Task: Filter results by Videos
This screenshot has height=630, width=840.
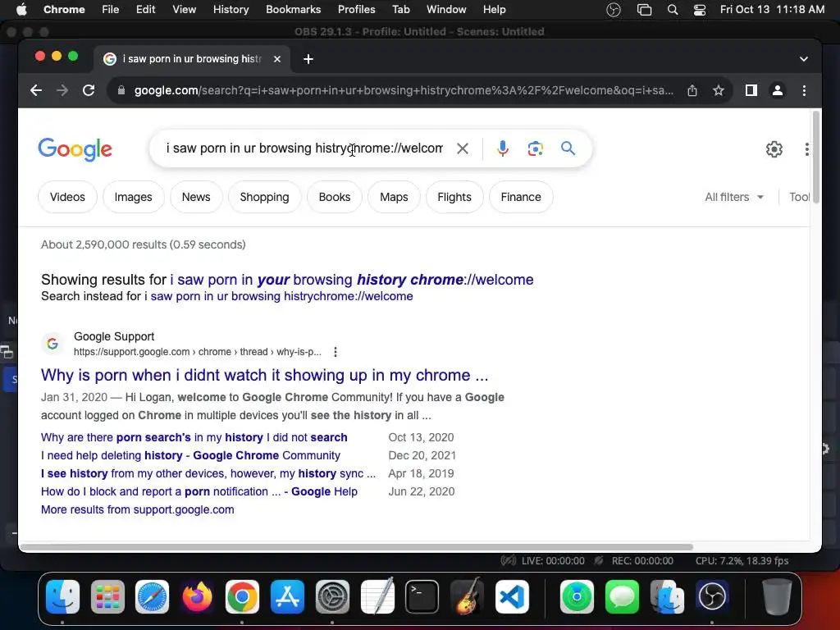Action: [x=67, y=197]
